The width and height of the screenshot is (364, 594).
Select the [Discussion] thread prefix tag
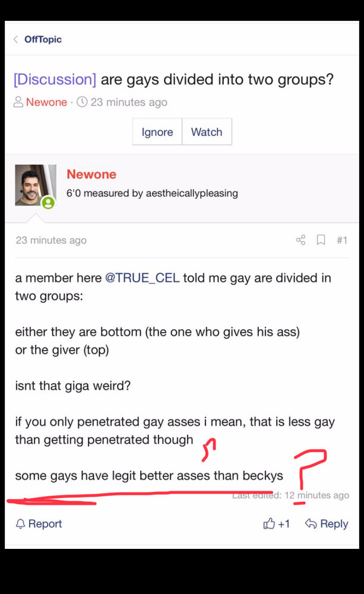coord(55,80)
